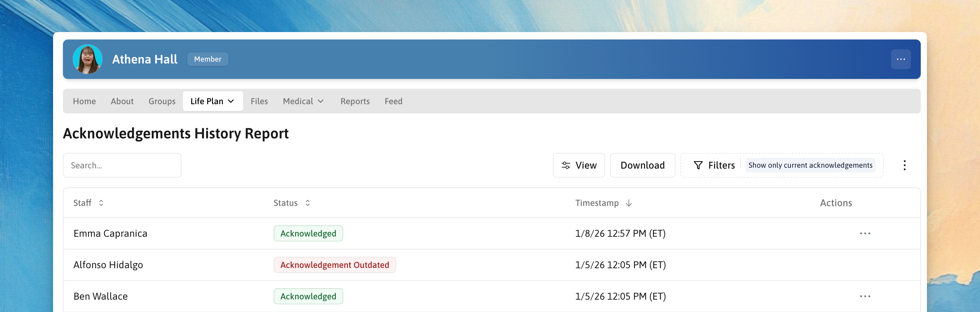Image resolution: width=980 pixels, height=312 pixels.
Task: Open Athena Hall's profile avatar
Action: pos(88,59)
